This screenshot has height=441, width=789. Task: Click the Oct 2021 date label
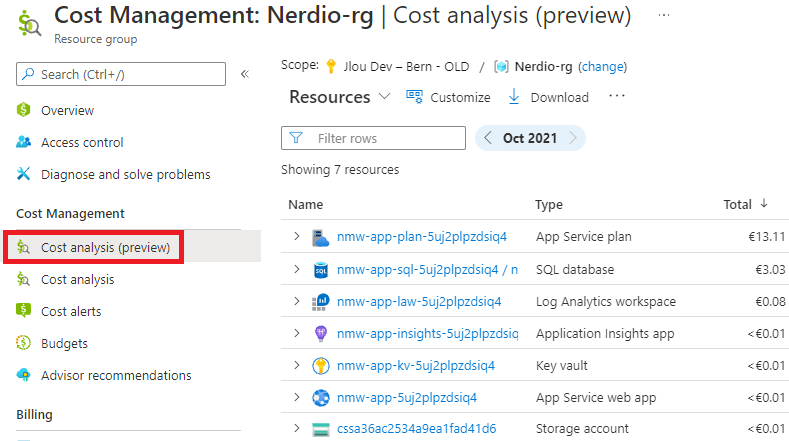(530, 138)
